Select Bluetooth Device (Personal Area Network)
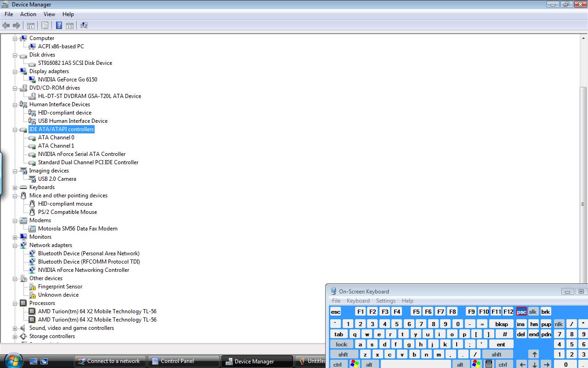The width and height of the screenshot is (588, 368). [89, 253]
